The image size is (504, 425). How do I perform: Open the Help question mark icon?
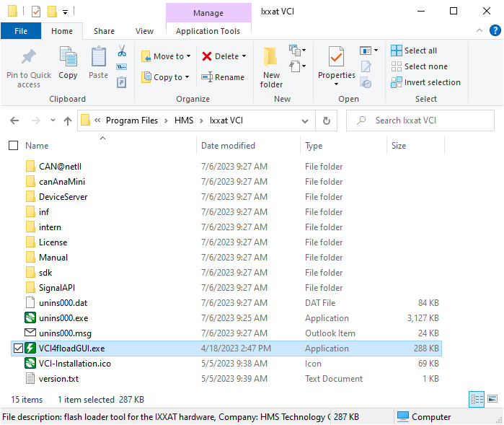pos(495,30)
